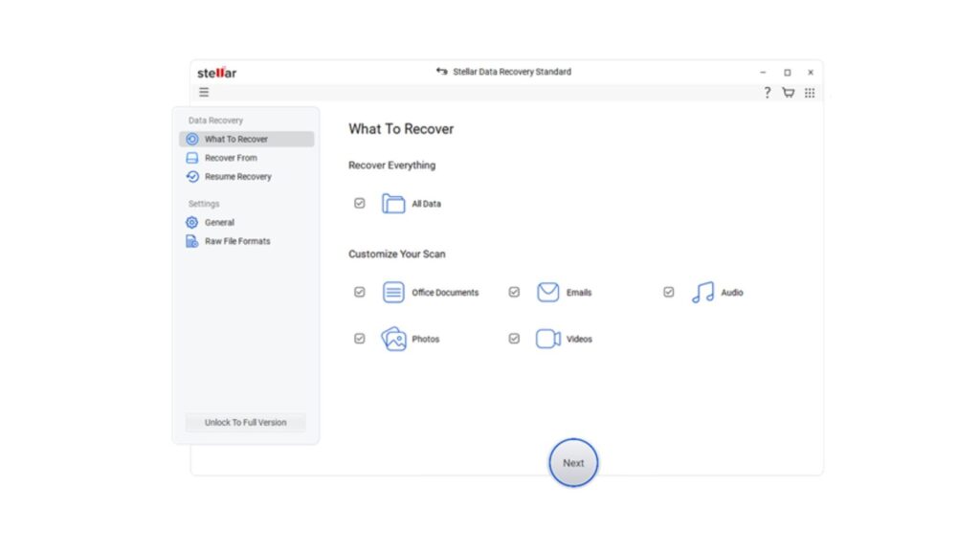This screenshot has height=552, width=980.
Task: Toggle the Photos checkbox
Action: point(360,339)
